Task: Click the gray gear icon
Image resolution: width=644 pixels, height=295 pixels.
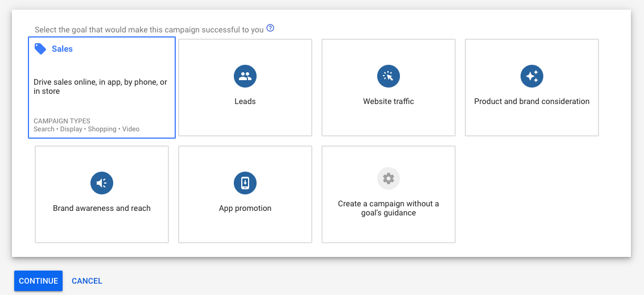Action: [389, 178]
